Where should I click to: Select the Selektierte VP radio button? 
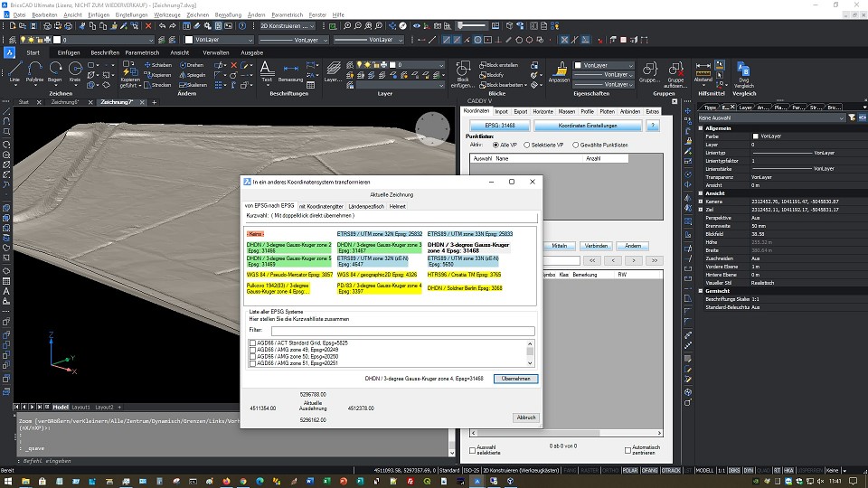(x=526, y=145)
